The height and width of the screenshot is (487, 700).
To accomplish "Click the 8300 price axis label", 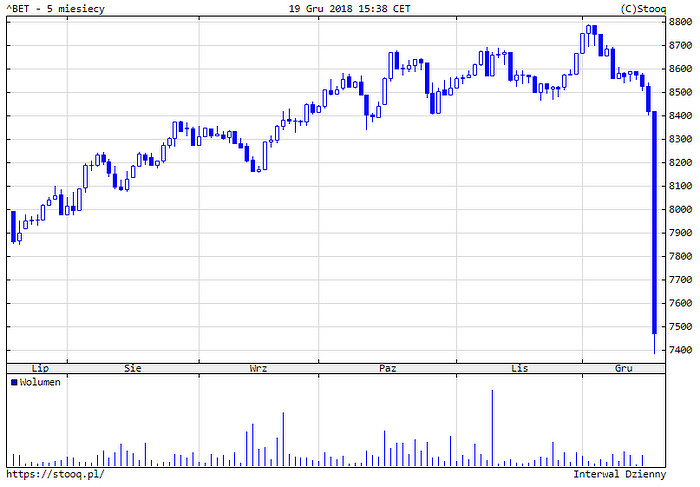I will coord(680,139).
